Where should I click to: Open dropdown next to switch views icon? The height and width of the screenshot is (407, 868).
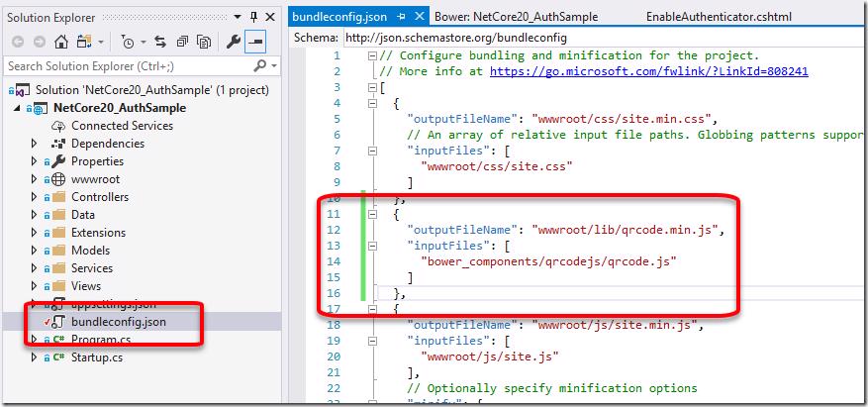click(x=101, y=43)
